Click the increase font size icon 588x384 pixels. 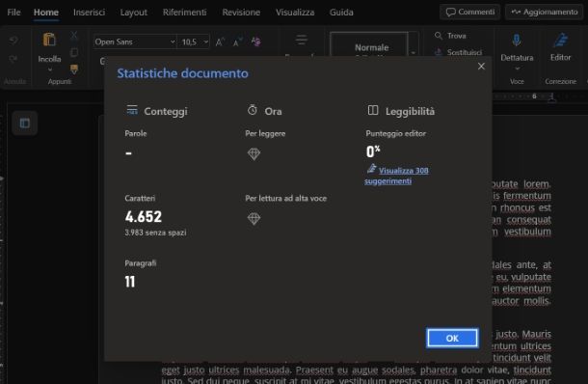coord(220,41)
